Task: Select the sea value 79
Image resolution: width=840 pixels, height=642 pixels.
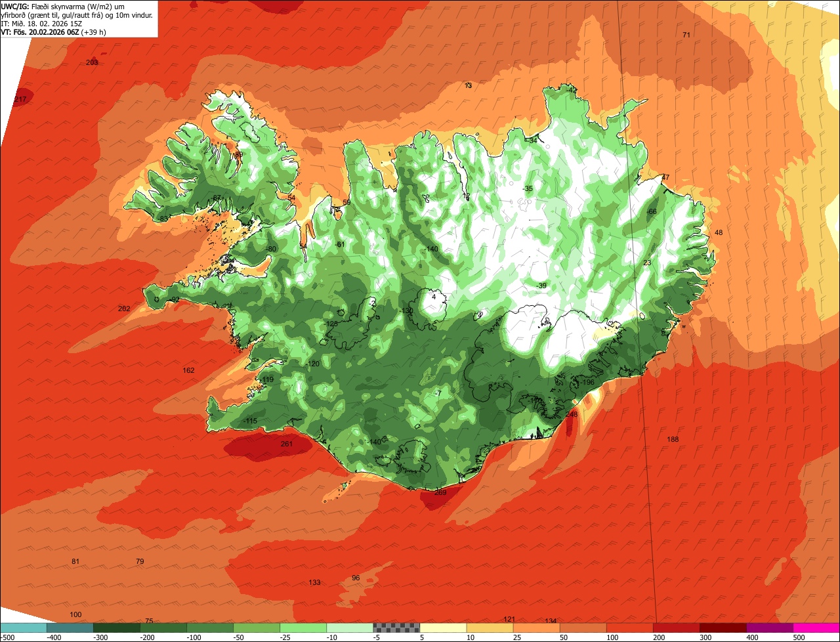Action: pos(140,562)
